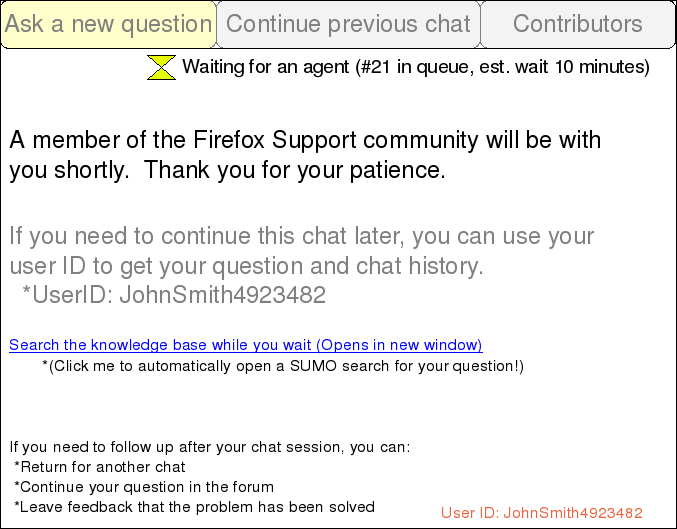Click 'Return for another chat' option
Viewport: 677px width, 529px height.
point(102,467)
